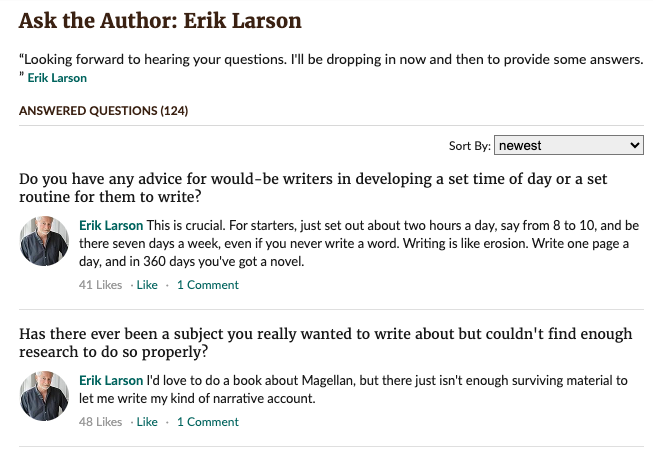Click Erik Larson's avatar beside the Magellan answer

pyautogui.click(x=44, y=396)
